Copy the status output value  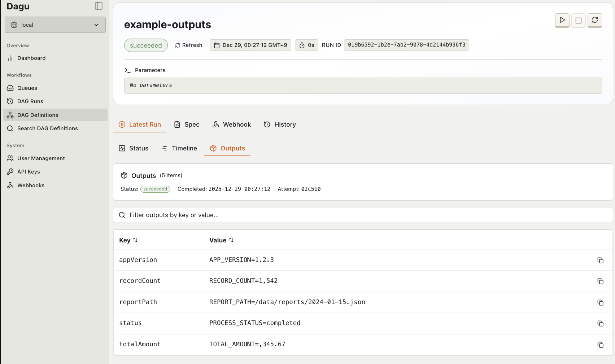600,324
